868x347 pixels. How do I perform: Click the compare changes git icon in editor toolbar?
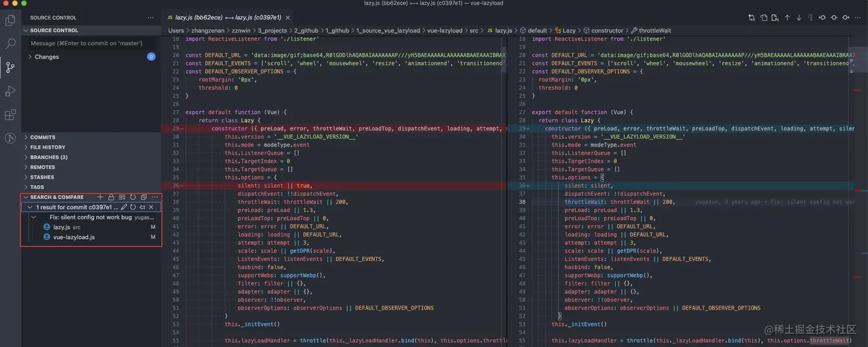(751, 18)
